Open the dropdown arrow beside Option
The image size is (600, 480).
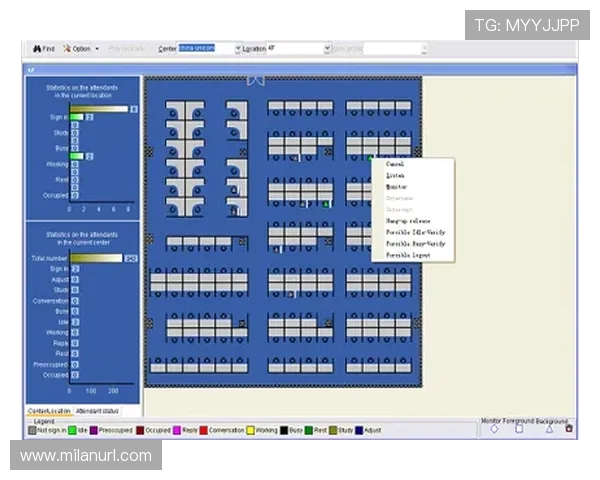pyautogui.click(x=97, y=48)
